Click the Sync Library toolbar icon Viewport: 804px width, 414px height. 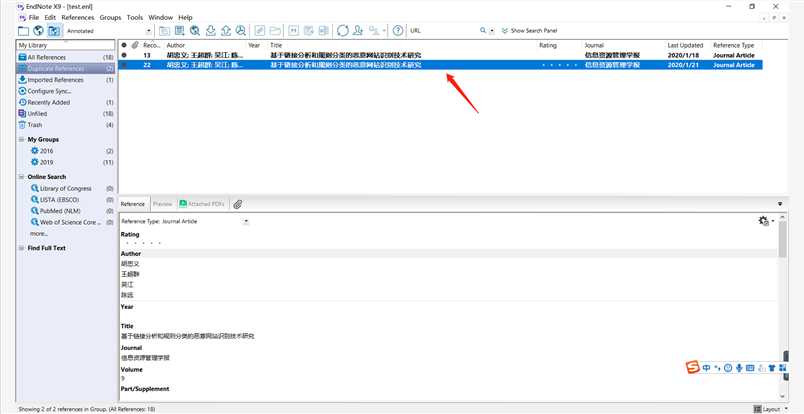[x=343, y=31]
